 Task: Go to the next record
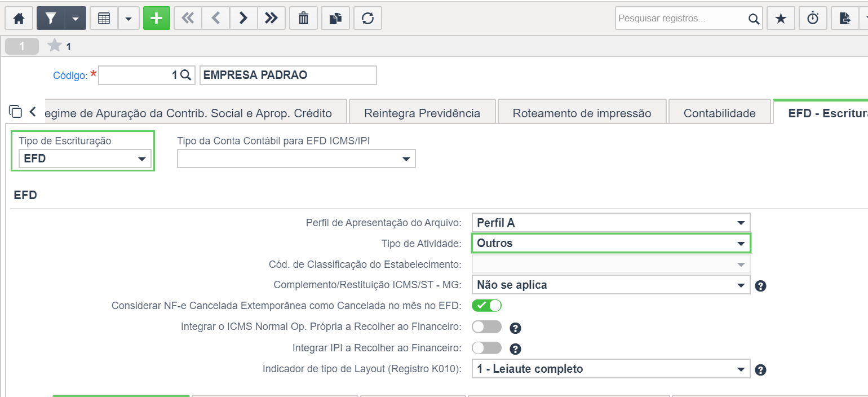tap(243, 19)
